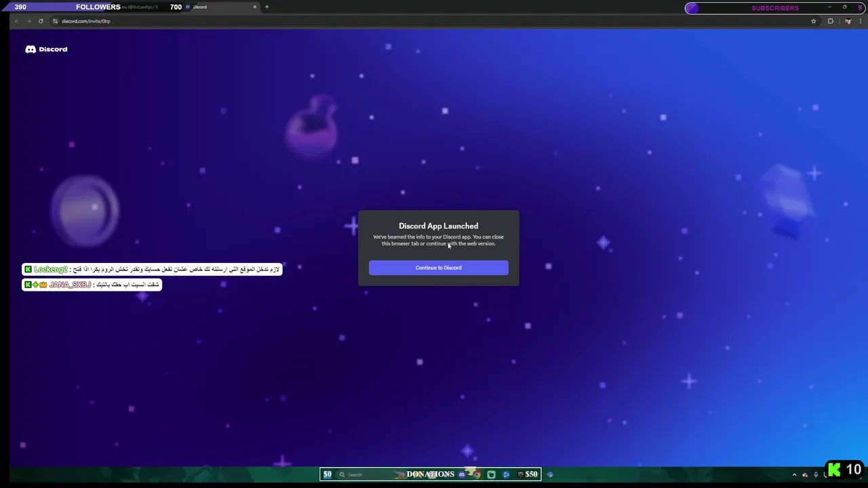Reload the discord.com invite page
868x488 pixels.
click(41, 21)
